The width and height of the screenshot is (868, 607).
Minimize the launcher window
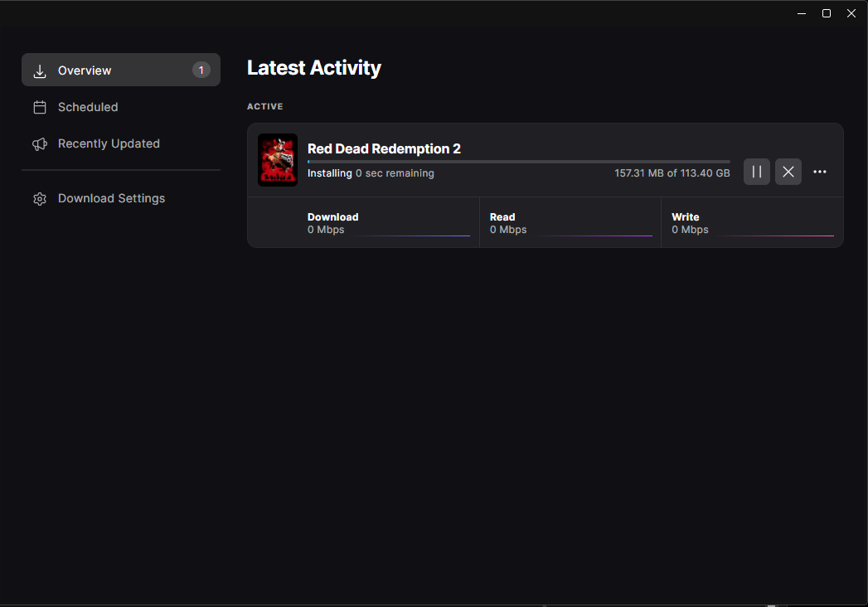801,13
